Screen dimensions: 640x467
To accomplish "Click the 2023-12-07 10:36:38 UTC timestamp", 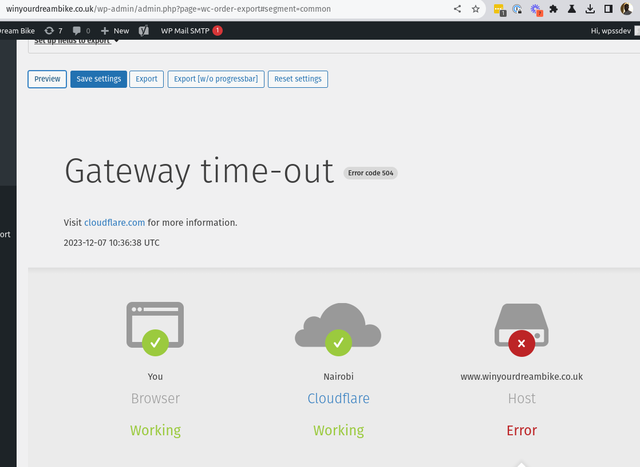I will pyautogui.click(x=111, y=242).
